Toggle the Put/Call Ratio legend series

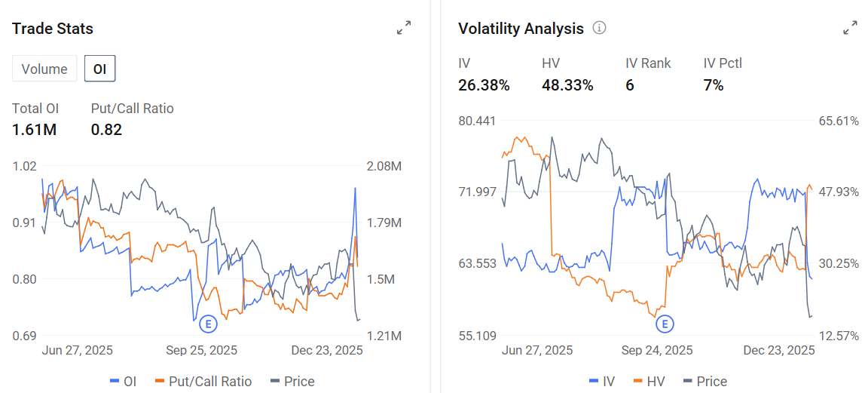point(203,382)
